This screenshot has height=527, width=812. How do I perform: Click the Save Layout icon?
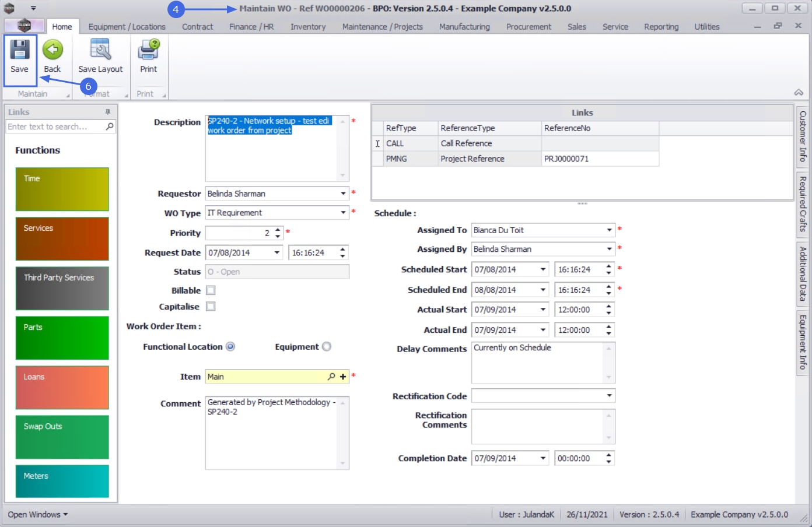click(100, 51)
